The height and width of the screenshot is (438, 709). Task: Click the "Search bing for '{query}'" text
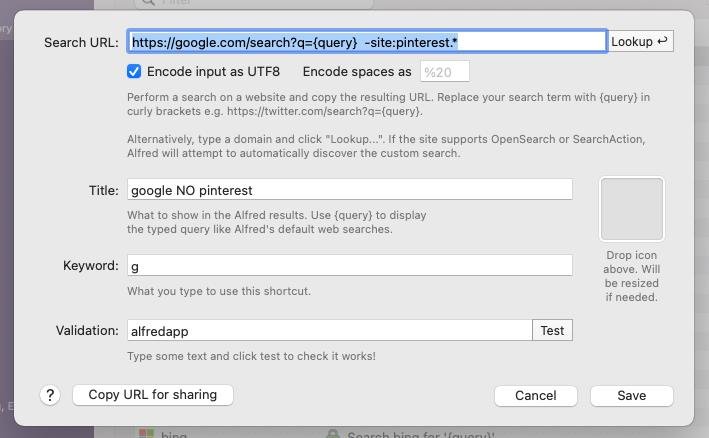(420, 435)
